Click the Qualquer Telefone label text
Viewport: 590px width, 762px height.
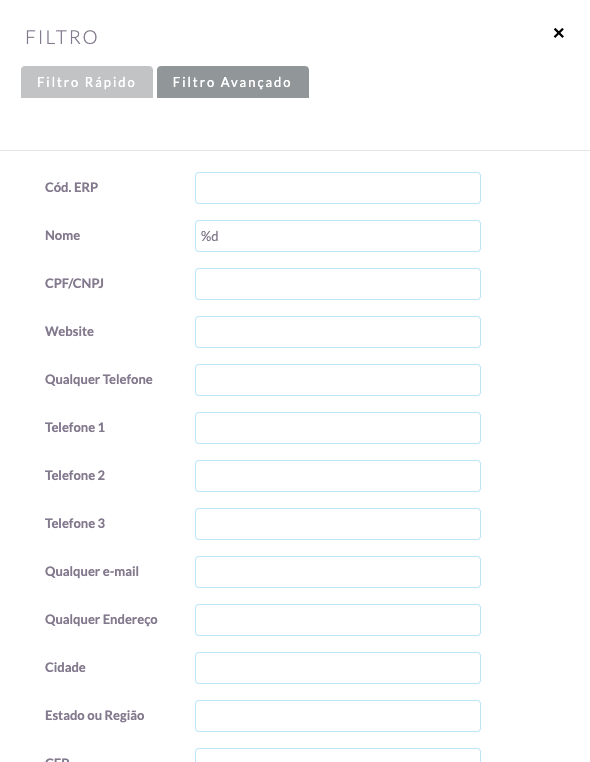pos(99,380)
